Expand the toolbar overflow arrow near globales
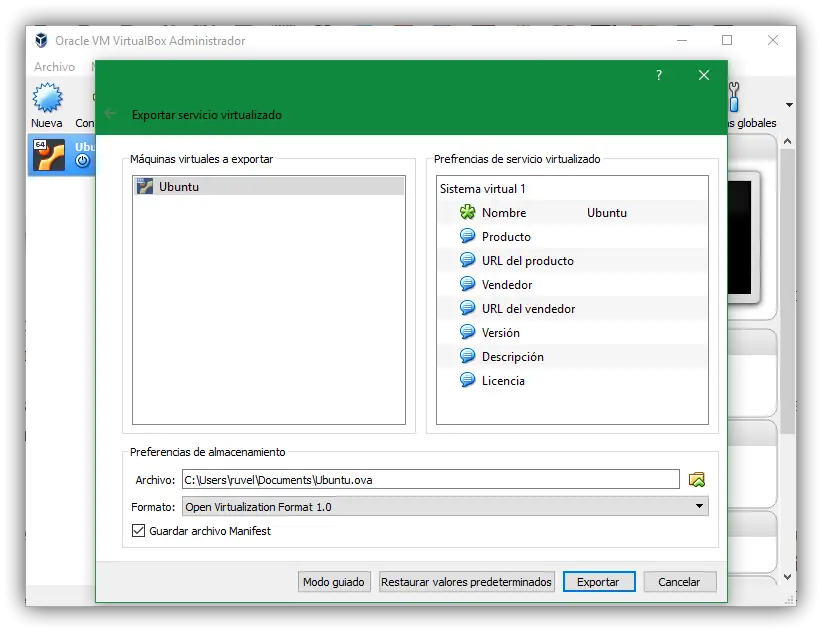 [x=789, y=105]
